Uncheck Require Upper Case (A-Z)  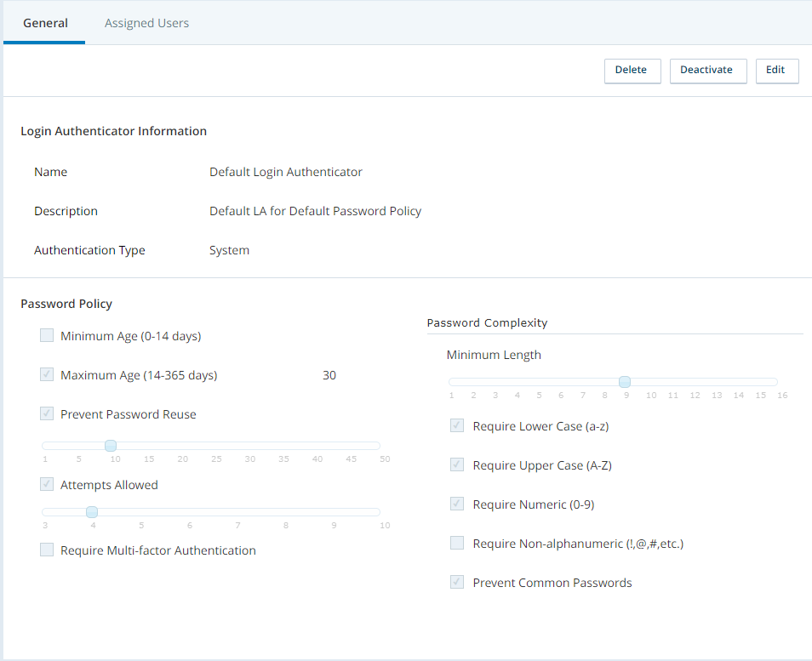pos(457,465)
